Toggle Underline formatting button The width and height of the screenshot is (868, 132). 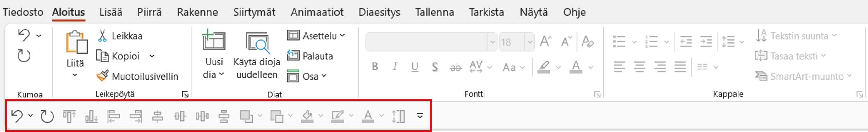click(415, 67)
